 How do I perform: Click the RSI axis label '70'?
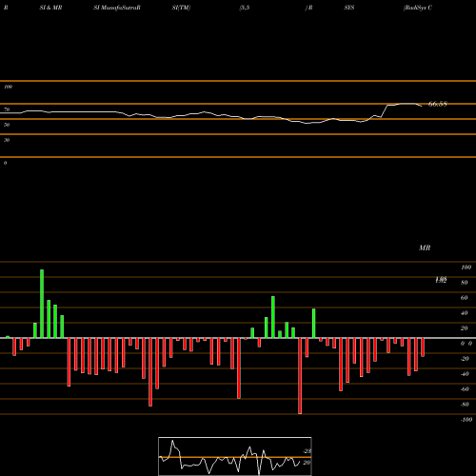pyautogui.click(x=7, y=109)
